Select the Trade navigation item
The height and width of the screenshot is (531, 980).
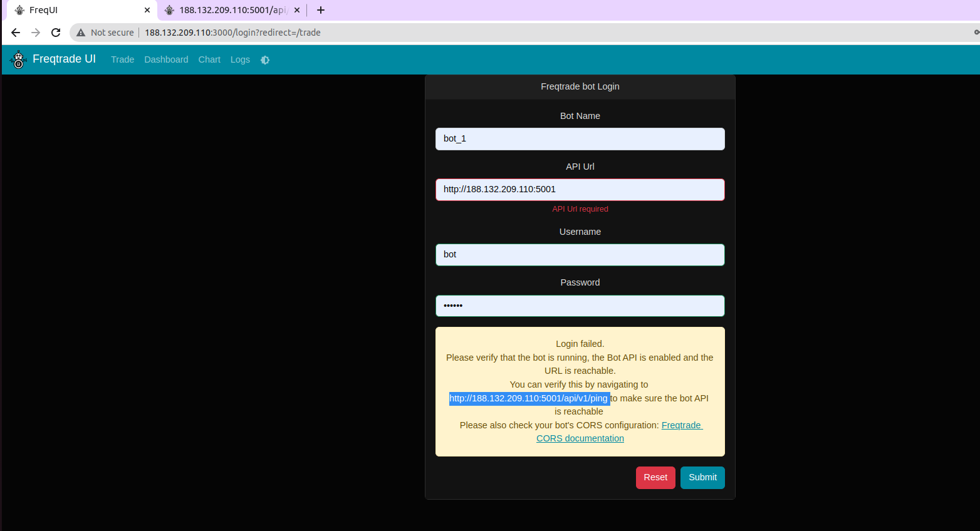tap(122, 59)
